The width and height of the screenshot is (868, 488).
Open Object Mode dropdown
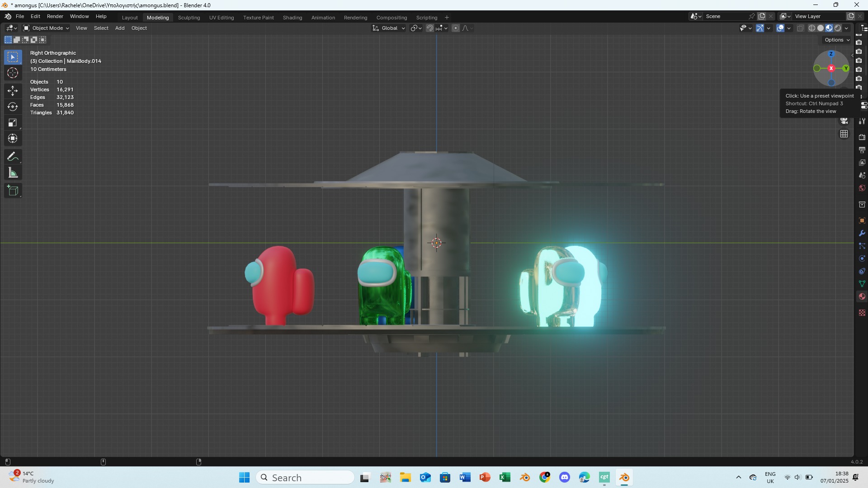[x=46, y=28]
